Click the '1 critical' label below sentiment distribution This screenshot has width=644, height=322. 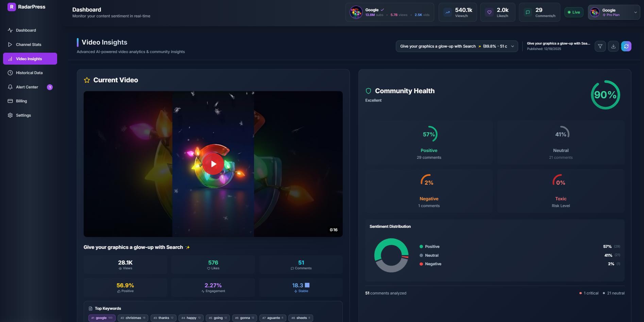click(x=588, y=293)
